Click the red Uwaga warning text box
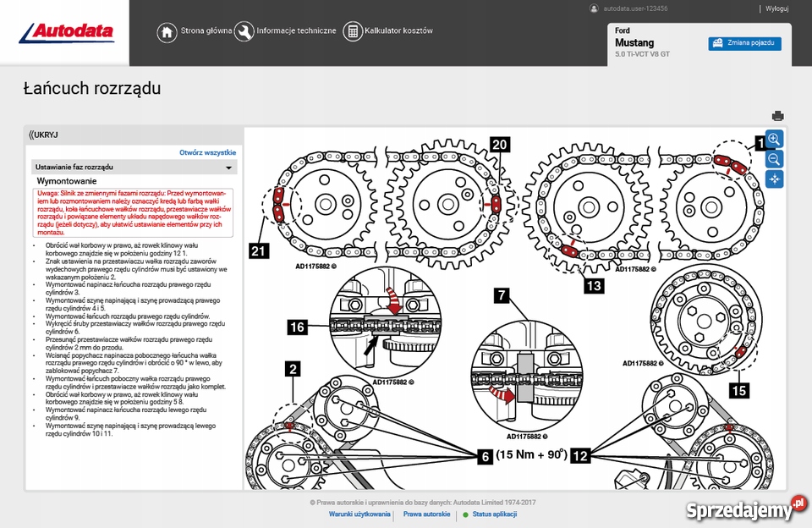 click(134, 212)
